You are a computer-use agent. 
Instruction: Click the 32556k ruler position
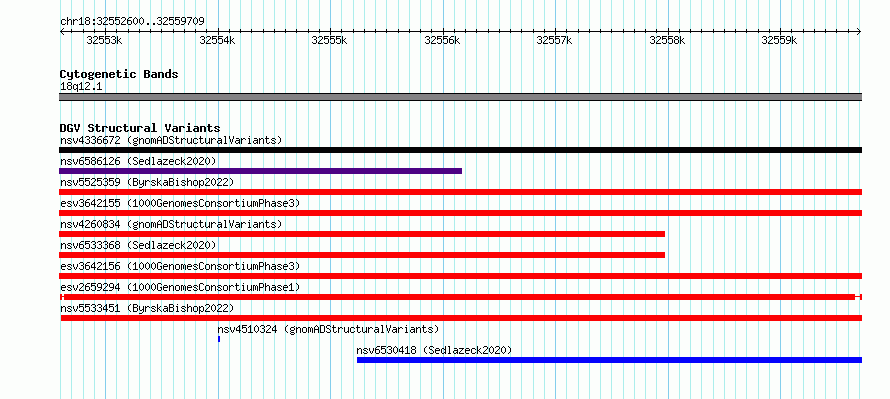[x=442, y=40]
